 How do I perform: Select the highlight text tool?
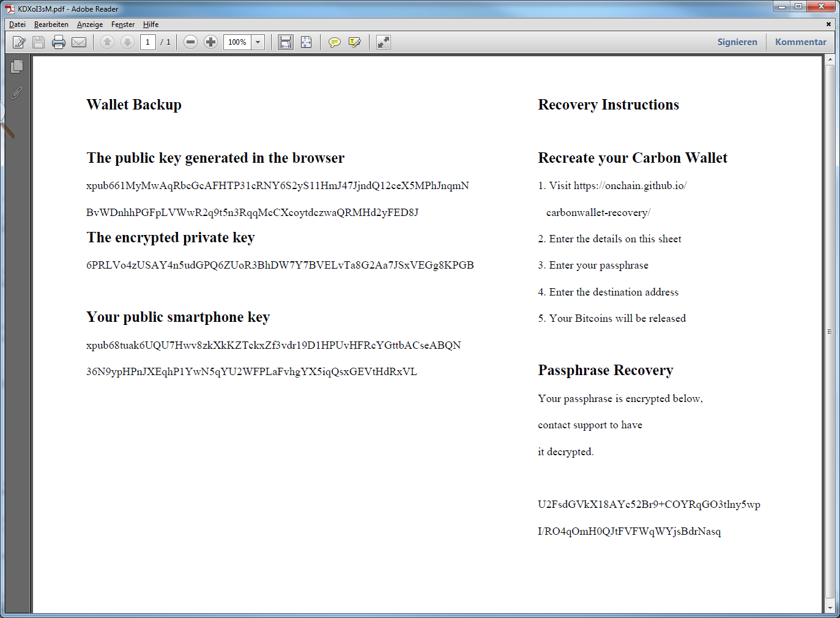coord(354,42)
